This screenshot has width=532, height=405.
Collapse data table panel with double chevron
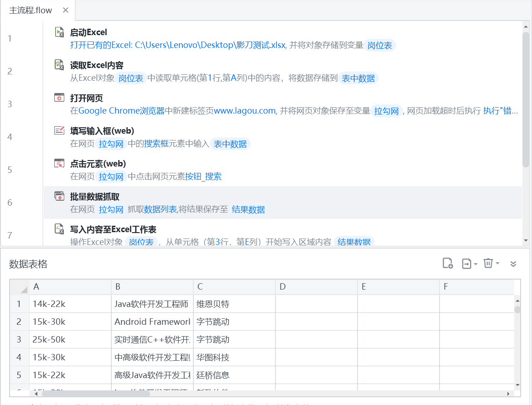coord(513,264)
